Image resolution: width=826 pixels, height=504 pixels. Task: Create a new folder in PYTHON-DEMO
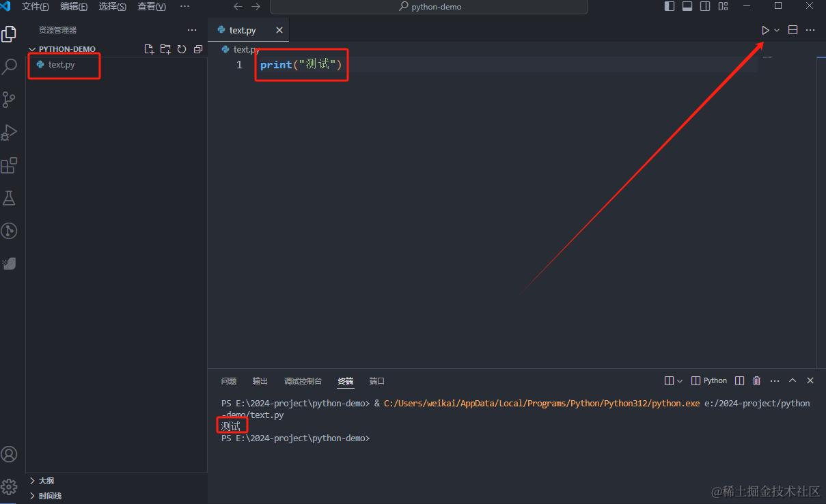(x=165, y=49)
